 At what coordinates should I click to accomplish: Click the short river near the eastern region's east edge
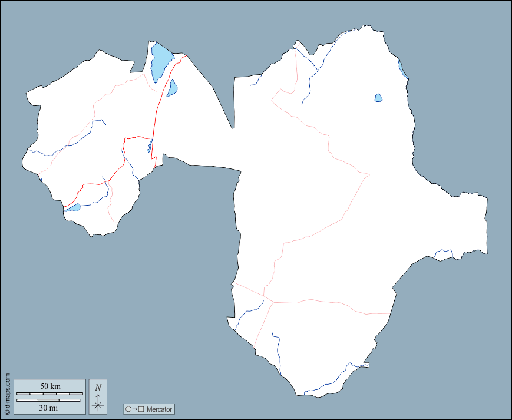click(444, 253)
